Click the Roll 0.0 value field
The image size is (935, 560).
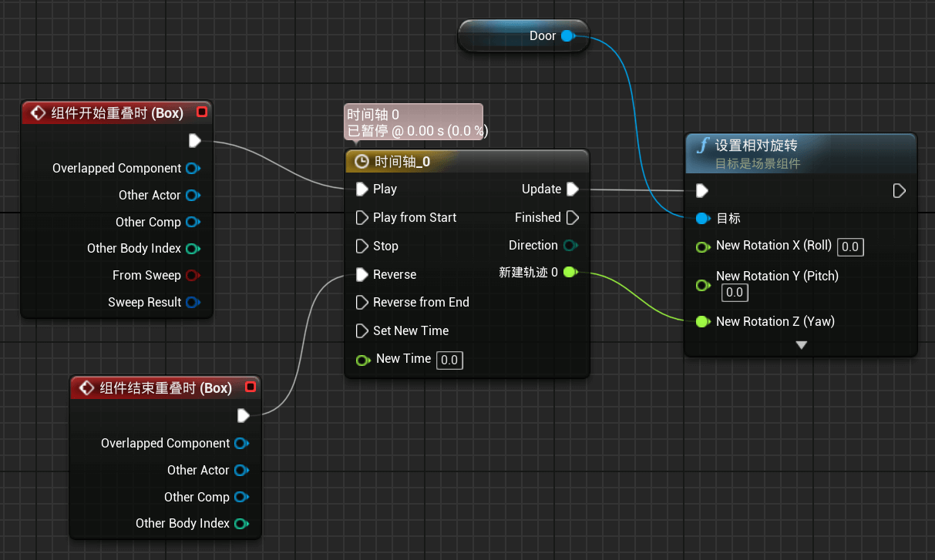pyautogui.click(x=850, y=247)
